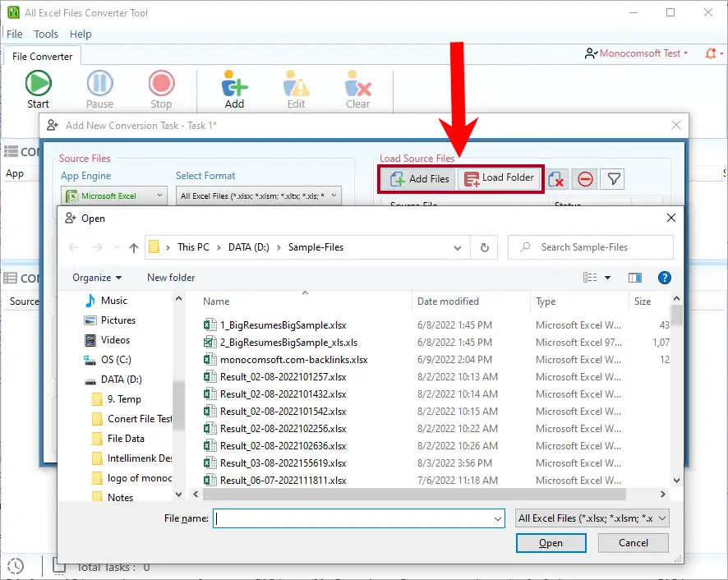The image size is (728, 580).
Task: Open the App Engine Microsoft Excel dropdown
Action: pyautogui.click(x=114, y=196)
